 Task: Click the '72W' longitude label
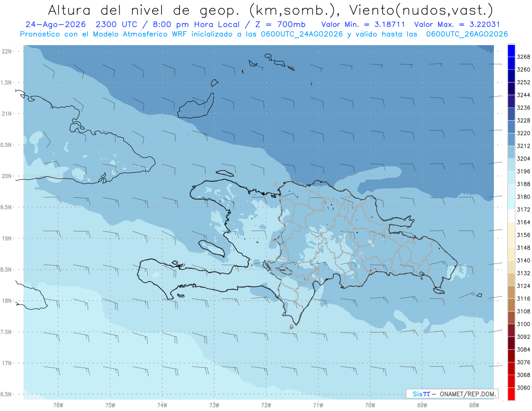[266, 405]
